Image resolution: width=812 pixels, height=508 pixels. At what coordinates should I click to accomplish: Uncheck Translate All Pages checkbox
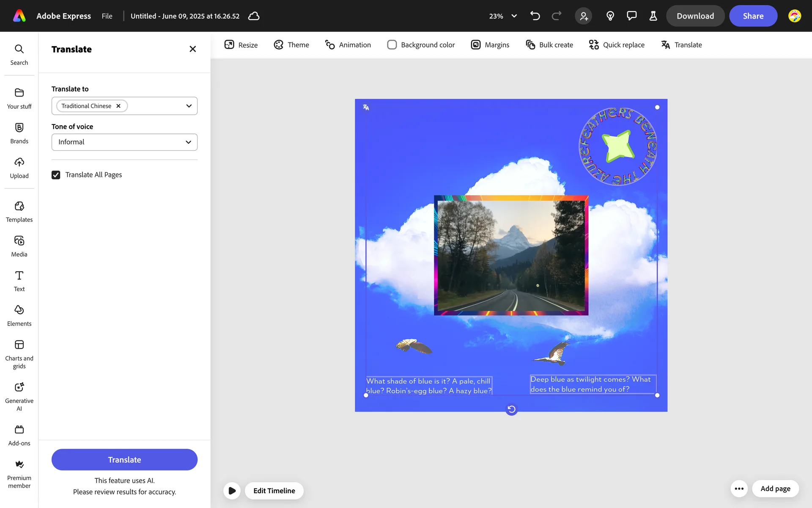(x=56, y=175)
